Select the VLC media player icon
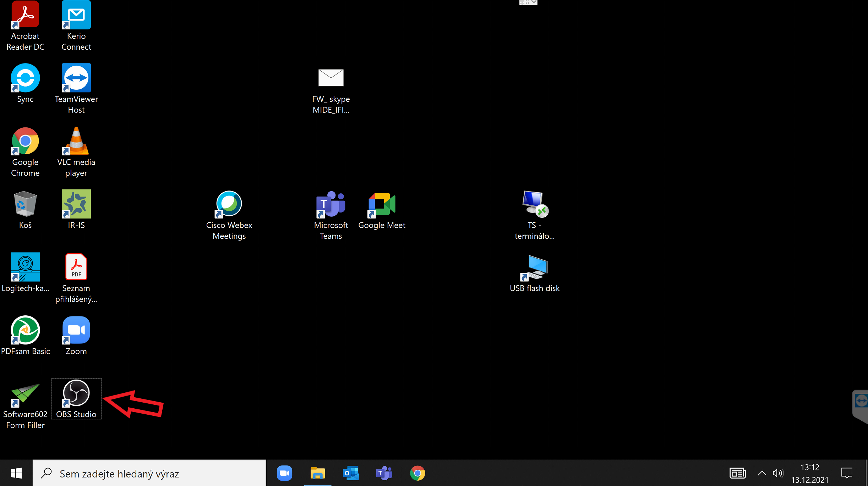Image resolution: width=868 pixels, height=486 pixels. [x=76, y=152]
